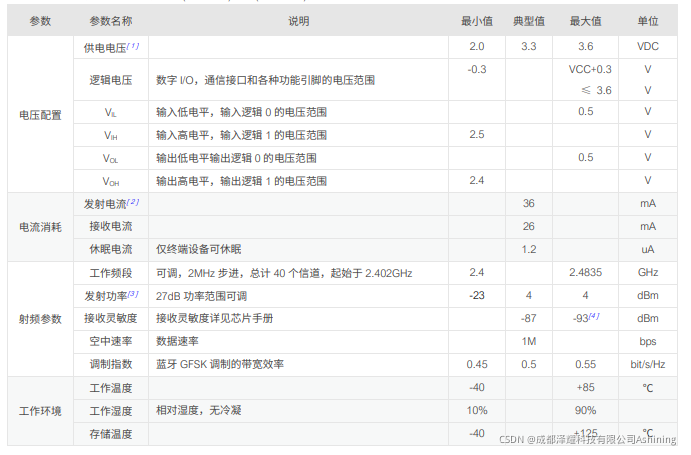691x455 pixels.
Task: Click the GHz unit cell
Action: (647, 272)
